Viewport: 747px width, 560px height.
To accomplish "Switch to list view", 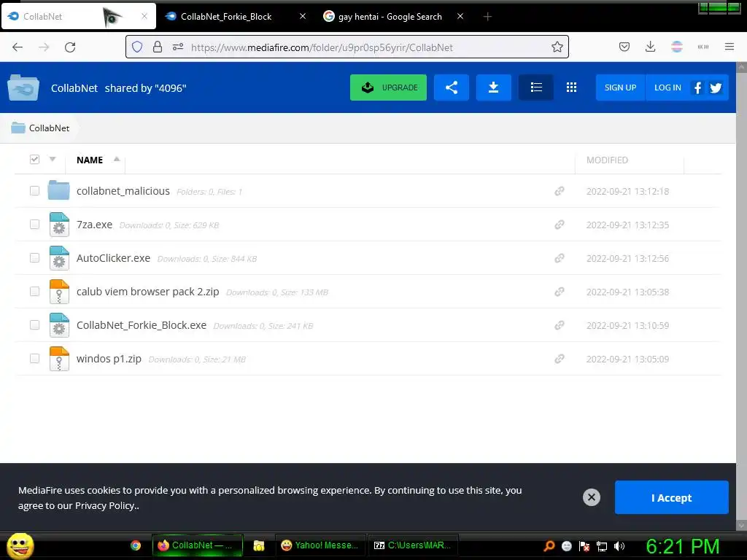I will pyautogui.click(x=536, y=87).
